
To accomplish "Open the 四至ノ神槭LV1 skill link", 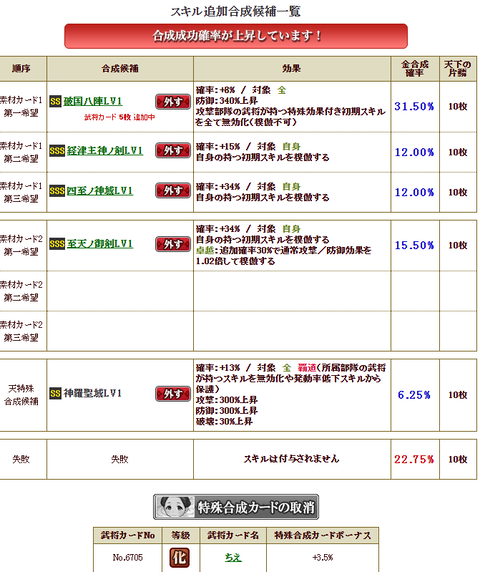I will 100,190.
